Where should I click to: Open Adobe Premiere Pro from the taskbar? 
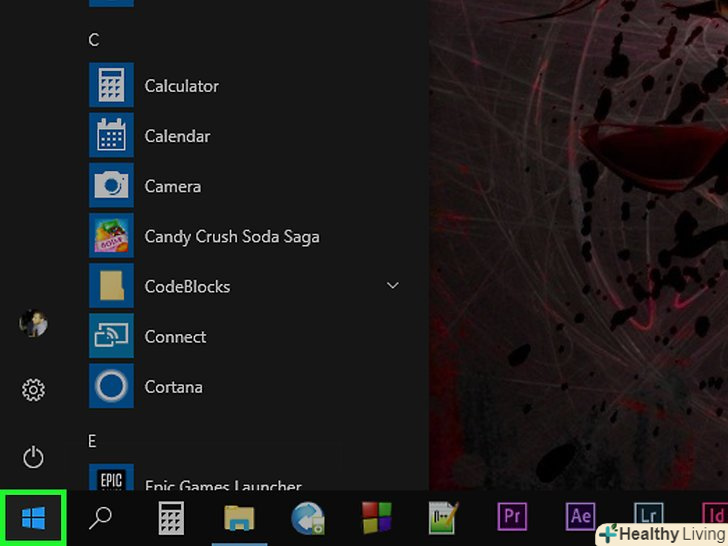pos(512,517)
